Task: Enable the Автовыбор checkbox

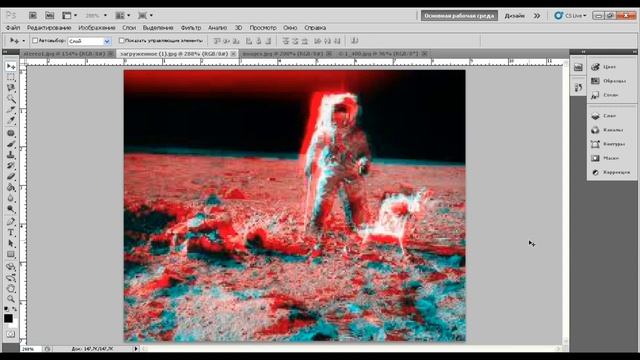Action: (x=35, y=40)
